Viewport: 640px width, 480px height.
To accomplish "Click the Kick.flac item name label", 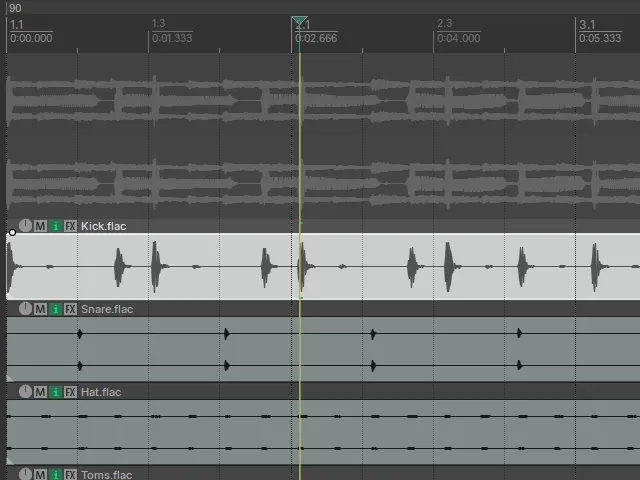I will (x=104, y=226).
